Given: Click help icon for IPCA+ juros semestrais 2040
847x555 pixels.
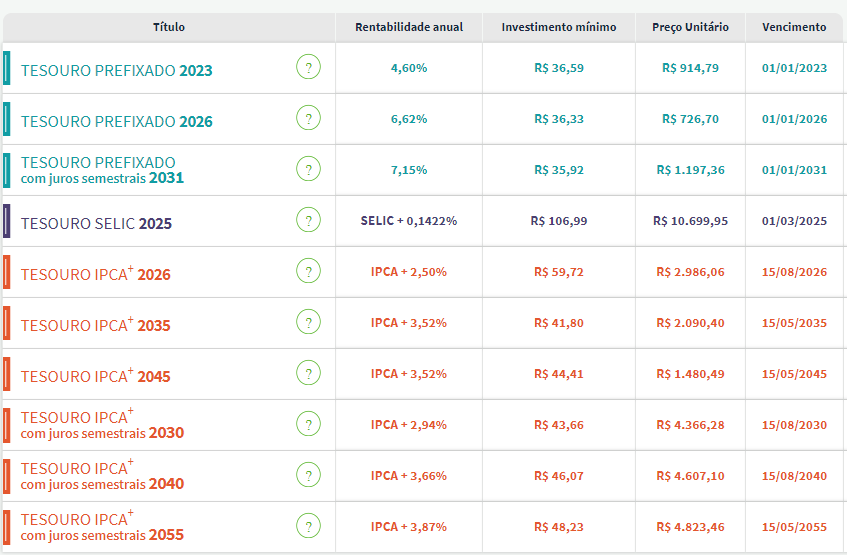Looking at the screenshot, I should (x=308, y=476).
